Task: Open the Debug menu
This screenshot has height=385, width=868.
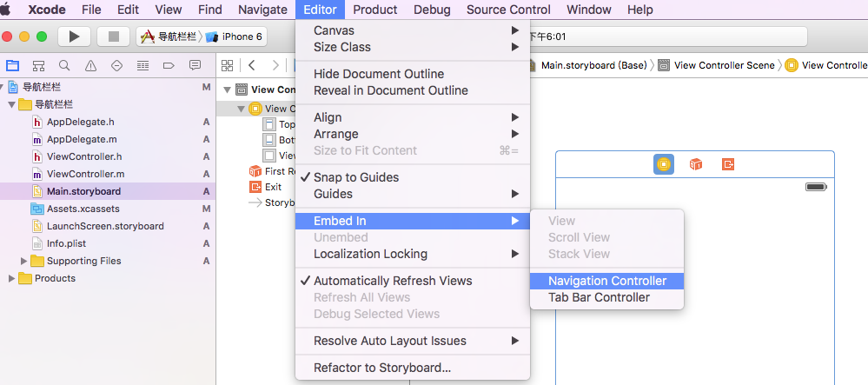Action: click(x=432, y=10)
